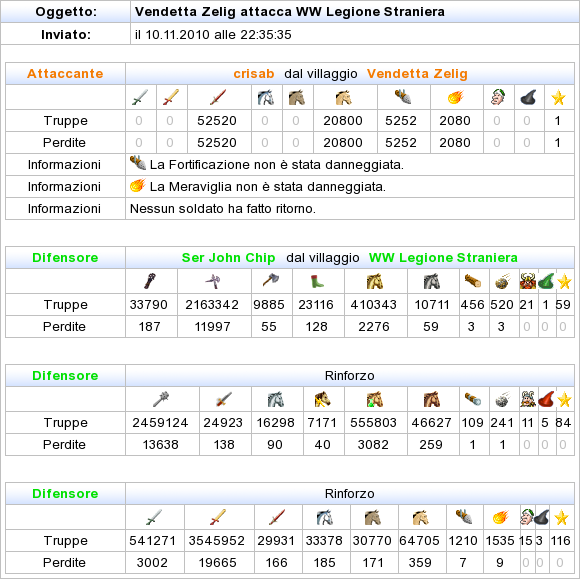Click first reinforcement's mace phalanx icon
This screenshot has width=580, height=579.
click(x=161, y=399)
